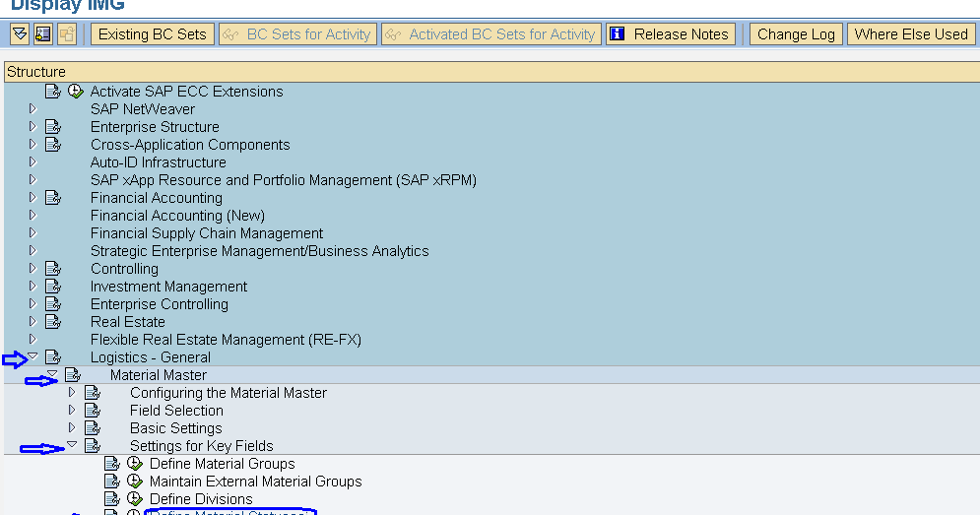Open the documentation icon beside Investment Management

tap(53, 287)
